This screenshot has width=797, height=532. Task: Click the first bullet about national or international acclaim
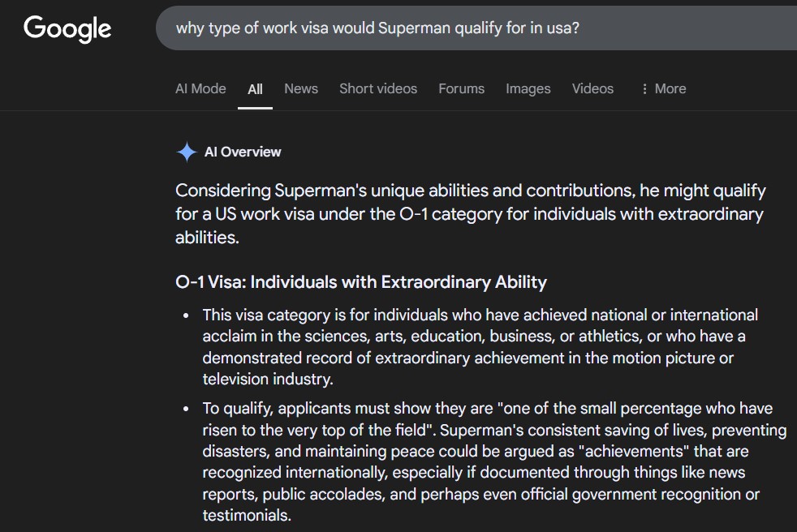480,347
